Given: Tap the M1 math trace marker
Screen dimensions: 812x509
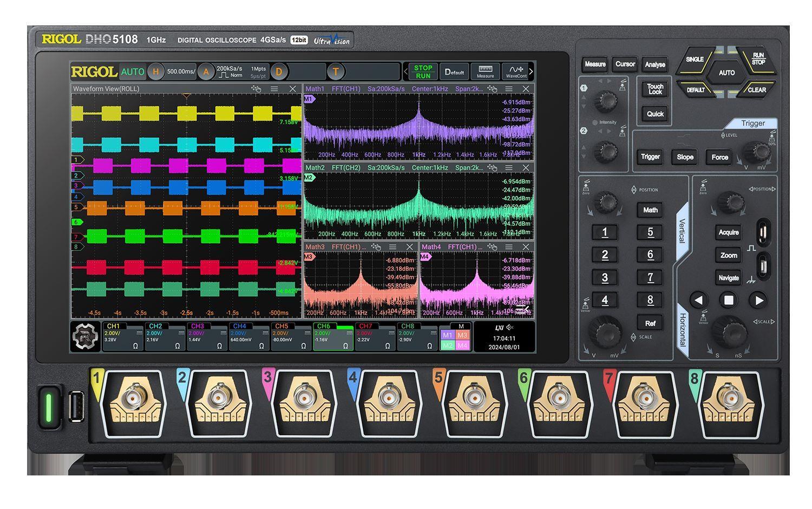Looking at the screenshot, I should pyautogui.click(x=310, y=99).
